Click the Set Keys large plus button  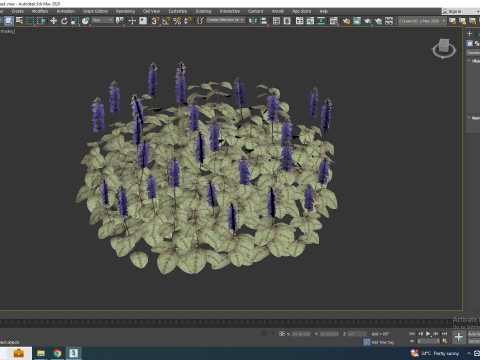[459, 337]
